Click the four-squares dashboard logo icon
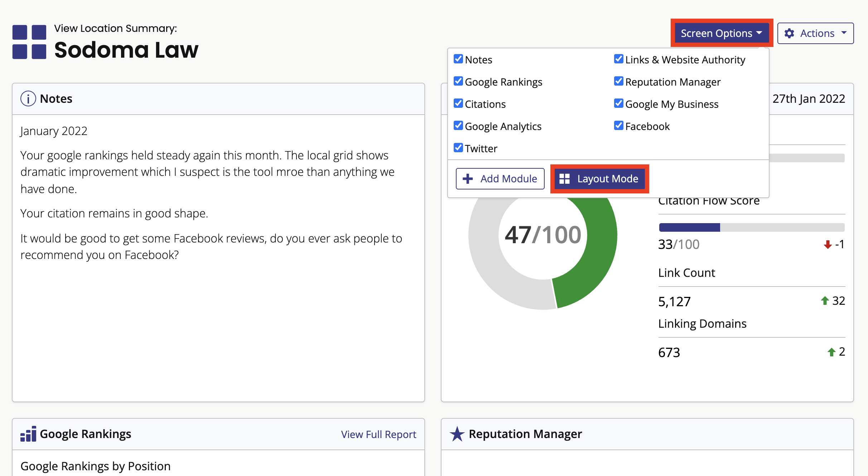The height and width of the screenshot is (476, 868). [x=29, y=42]
